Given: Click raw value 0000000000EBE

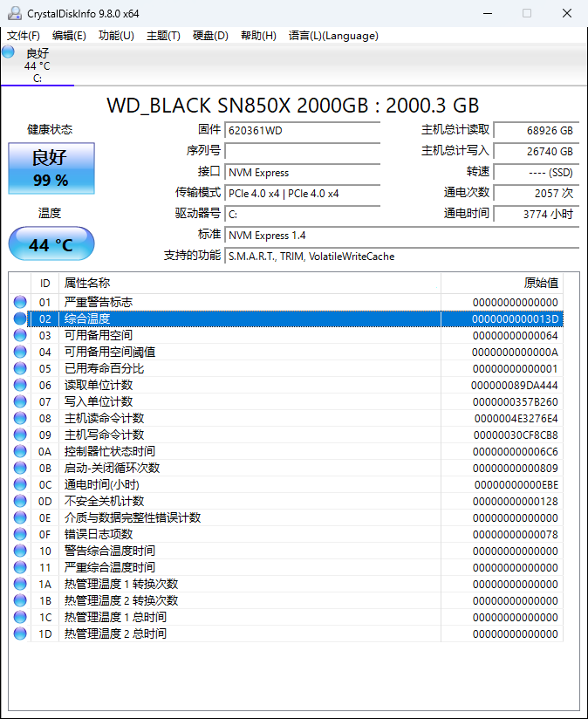Looking at the screenshot, I should [516, 485].
